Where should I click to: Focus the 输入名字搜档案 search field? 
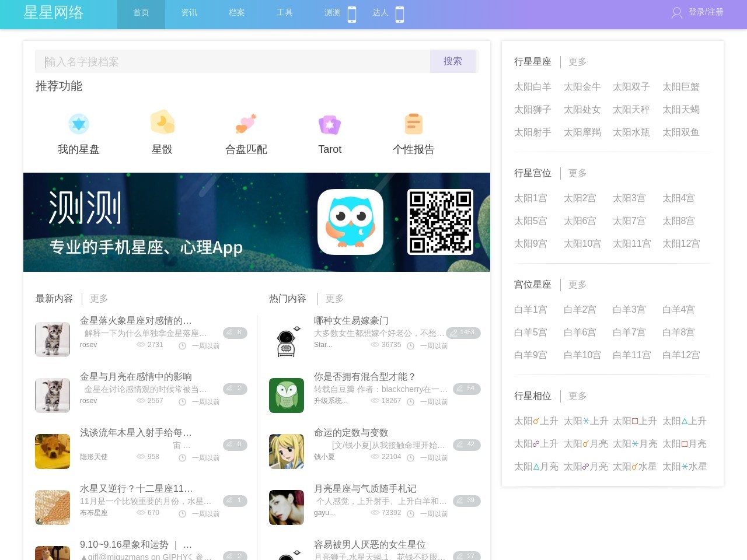coord(233,61)
